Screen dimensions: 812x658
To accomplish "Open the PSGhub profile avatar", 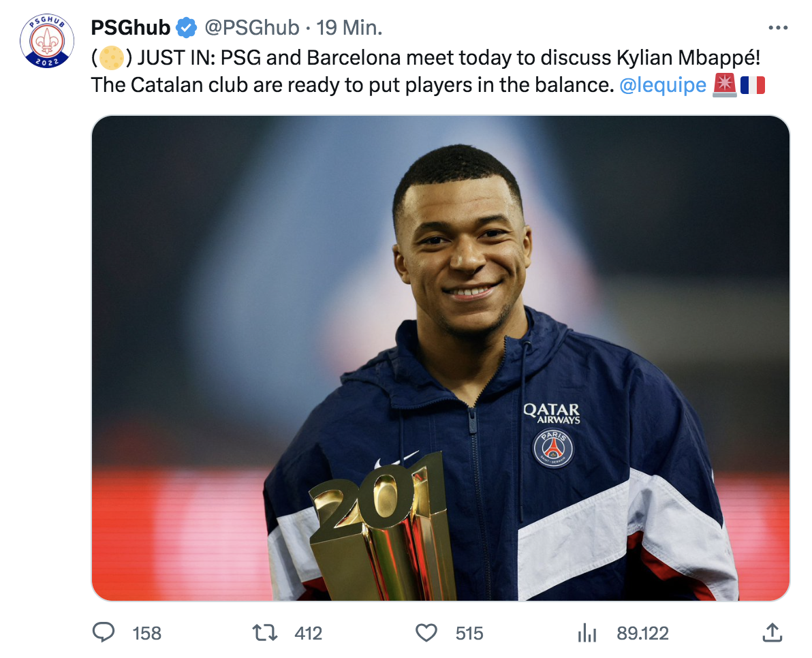I will click(46, 42).
